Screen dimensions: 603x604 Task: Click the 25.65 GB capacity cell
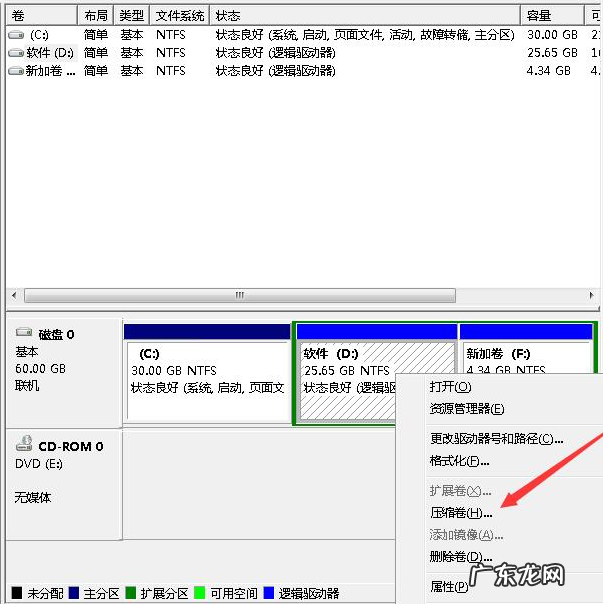552,53
